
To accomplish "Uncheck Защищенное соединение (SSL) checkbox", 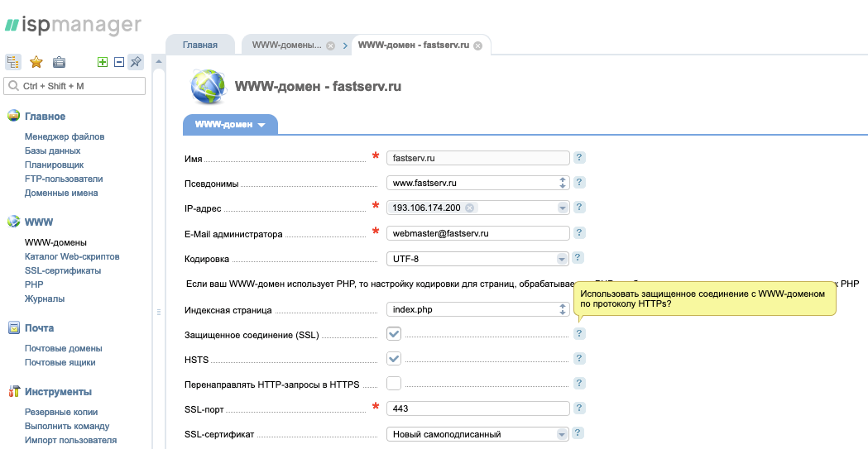I will [394, 333].
